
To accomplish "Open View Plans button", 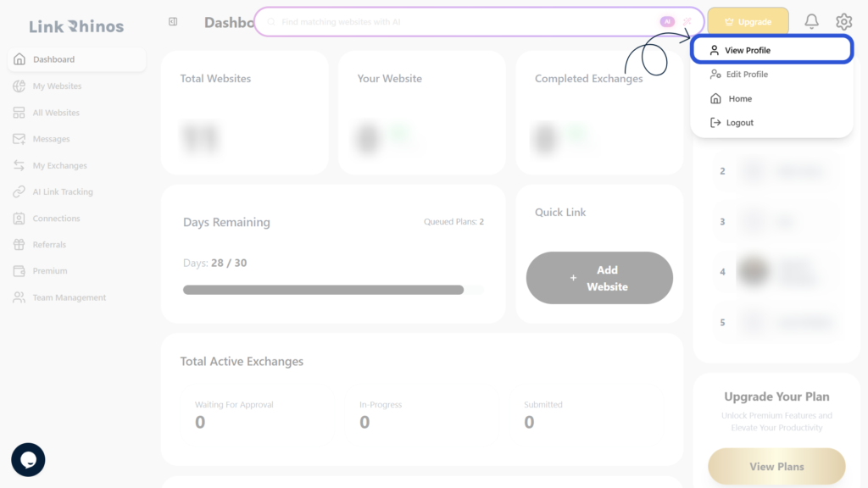I will pyautogui.click(x=776, y=467).
